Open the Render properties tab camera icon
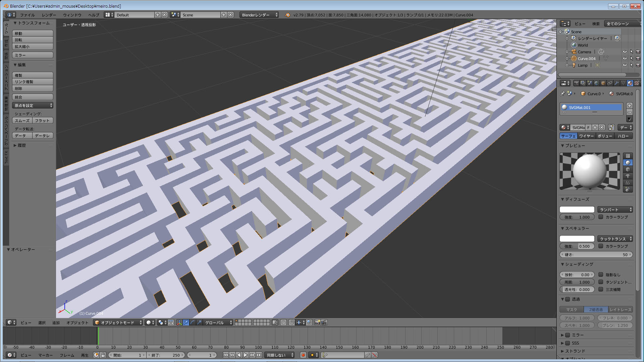 (x=576, y=83)
